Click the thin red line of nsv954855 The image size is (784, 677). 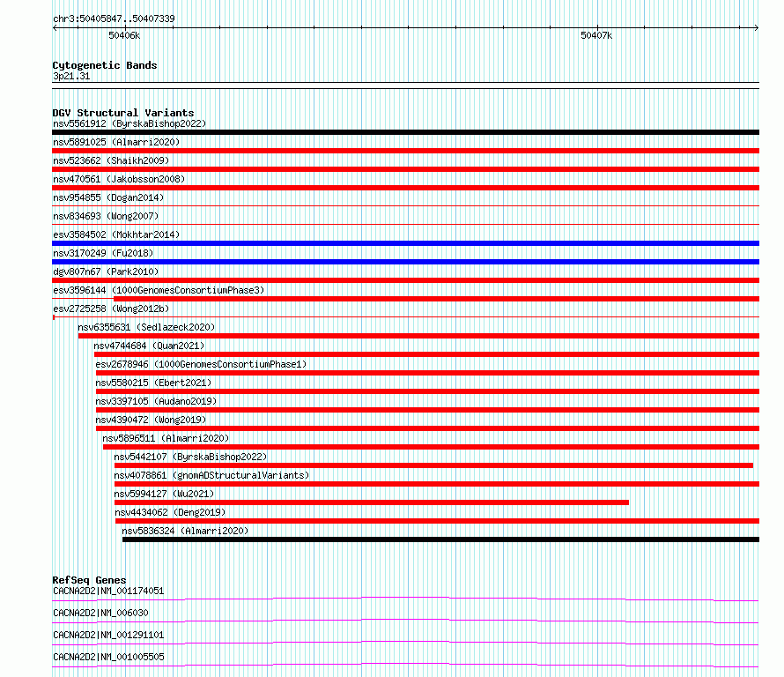click(x=405, y=205)
